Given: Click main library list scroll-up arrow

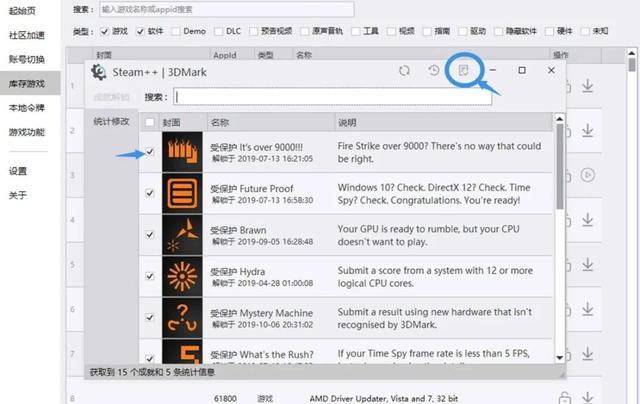Looking at the screenshot, I should point(631,53).
